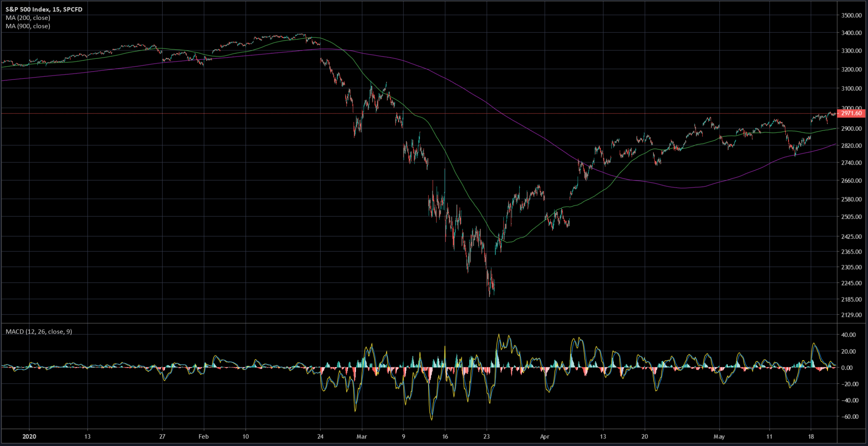Click the MACD axis value 20.00
Image resolution: width=868 pixels, height=446 pixels.
[x=848, y=351]
